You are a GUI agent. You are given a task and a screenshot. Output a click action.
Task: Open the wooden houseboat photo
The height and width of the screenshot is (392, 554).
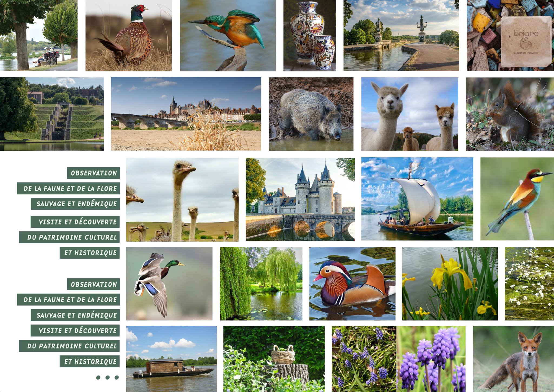tap(171, 359)
